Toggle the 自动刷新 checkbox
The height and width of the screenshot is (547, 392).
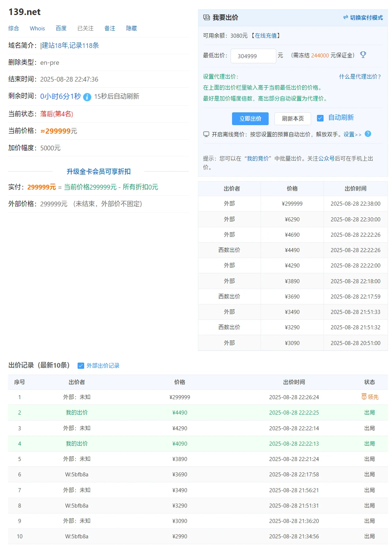pyautogui.click(x=320, y=118)
